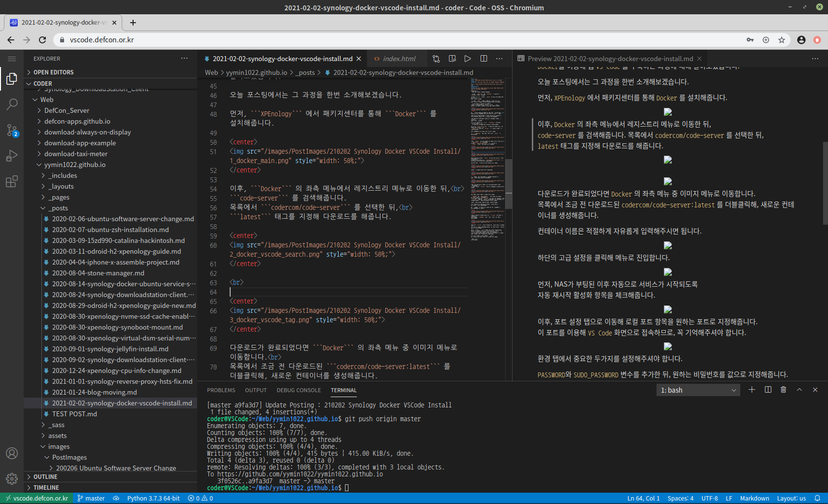The image size is (828, 504).
Task: Open Markdown preview to the side
Action: pyautogui.click(x=452, y=59)
